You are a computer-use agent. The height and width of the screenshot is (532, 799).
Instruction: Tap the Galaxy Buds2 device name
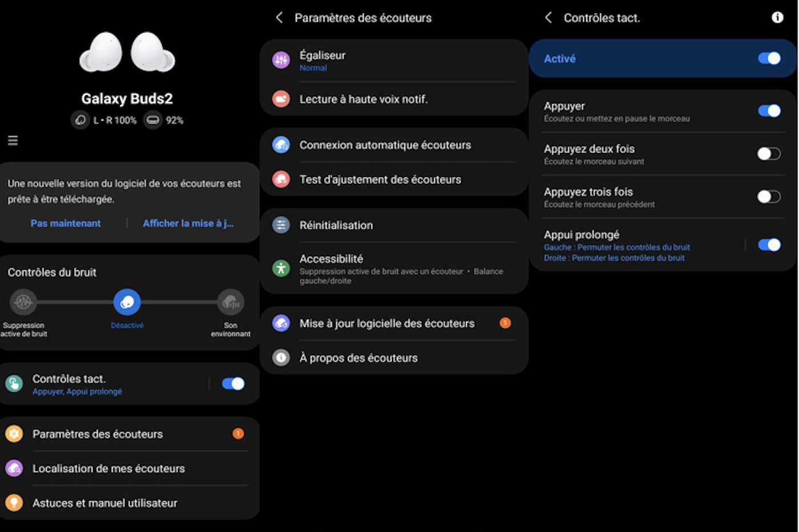point(127,99)
